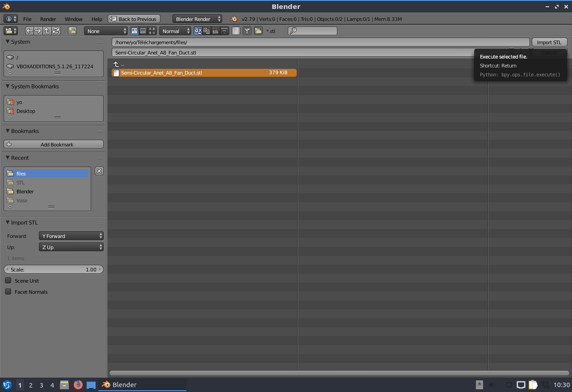Go back to the previous folder
The width and height of the screenshot is (572, 392).
point(29,31)
